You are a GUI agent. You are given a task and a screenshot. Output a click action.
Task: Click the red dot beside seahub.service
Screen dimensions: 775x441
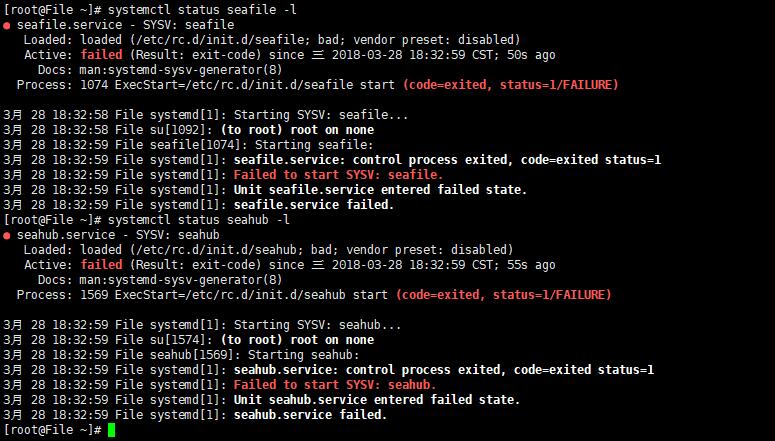(6, 236)
